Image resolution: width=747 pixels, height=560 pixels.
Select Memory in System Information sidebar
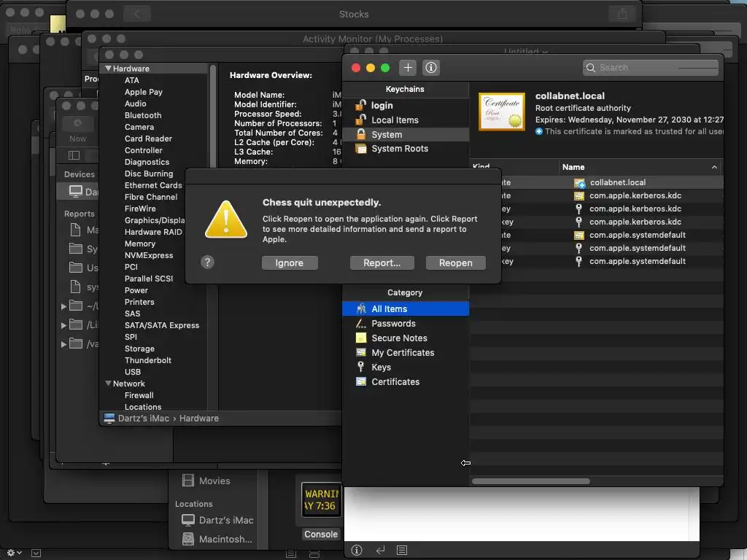pyautogui.click(x=139, y=244)
